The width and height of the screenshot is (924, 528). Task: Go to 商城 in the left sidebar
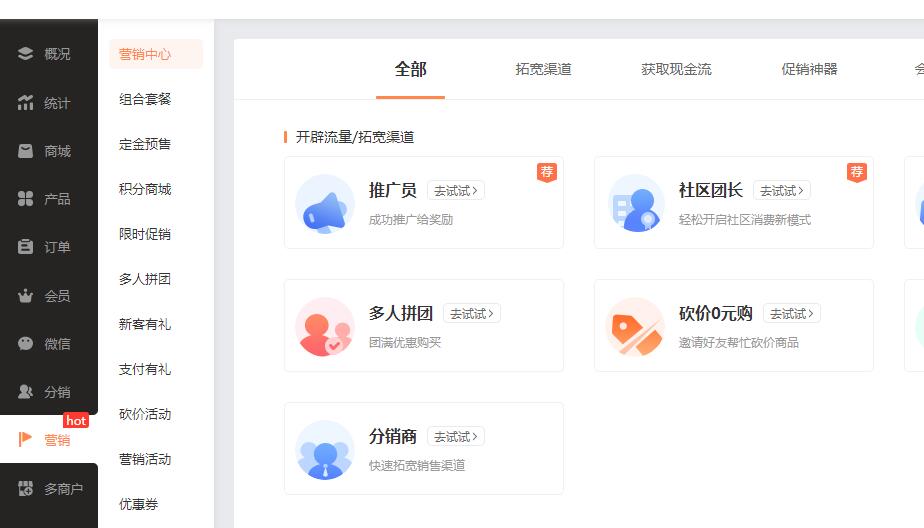point(48,151)
